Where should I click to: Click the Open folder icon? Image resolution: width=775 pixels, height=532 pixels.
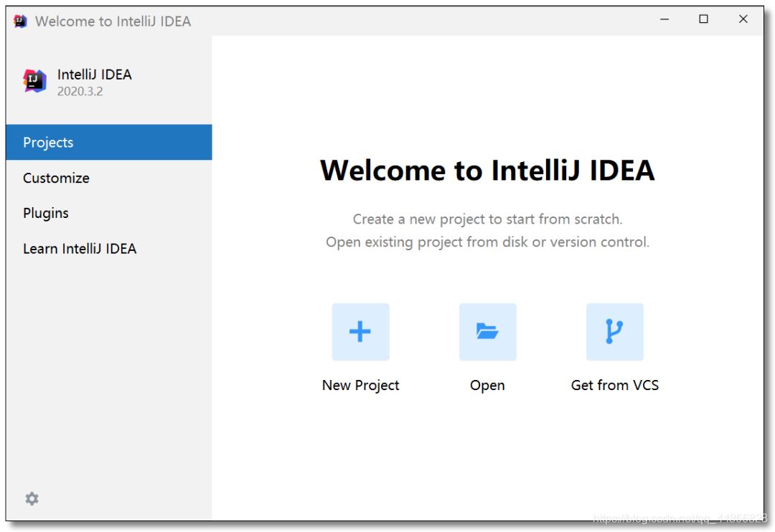(x=487, y=331)
